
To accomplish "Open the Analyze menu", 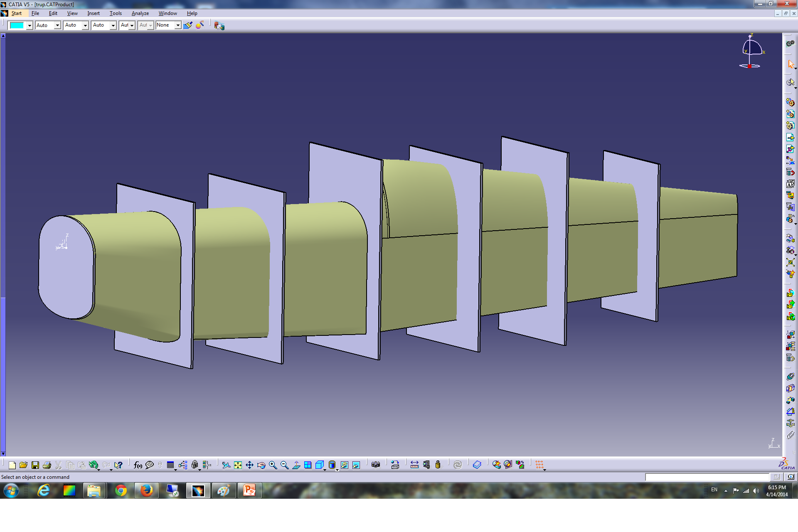I will pos(140,13).
